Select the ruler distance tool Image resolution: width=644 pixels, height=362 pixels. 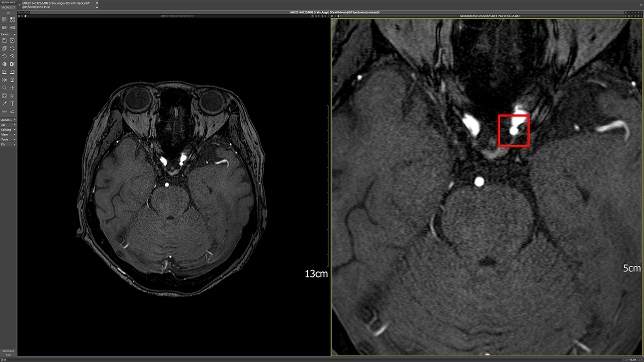pos(4,111)
